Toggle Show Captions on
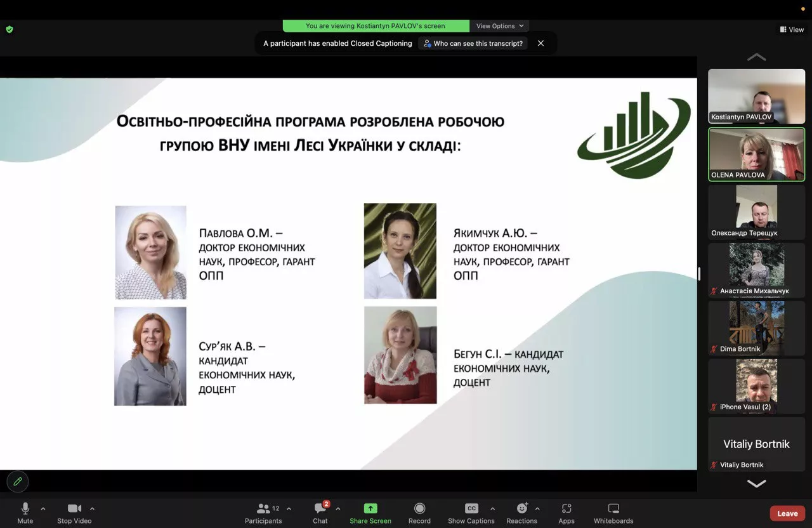Image resolution: width=812 pixels, height=528 pixels. 471,511
